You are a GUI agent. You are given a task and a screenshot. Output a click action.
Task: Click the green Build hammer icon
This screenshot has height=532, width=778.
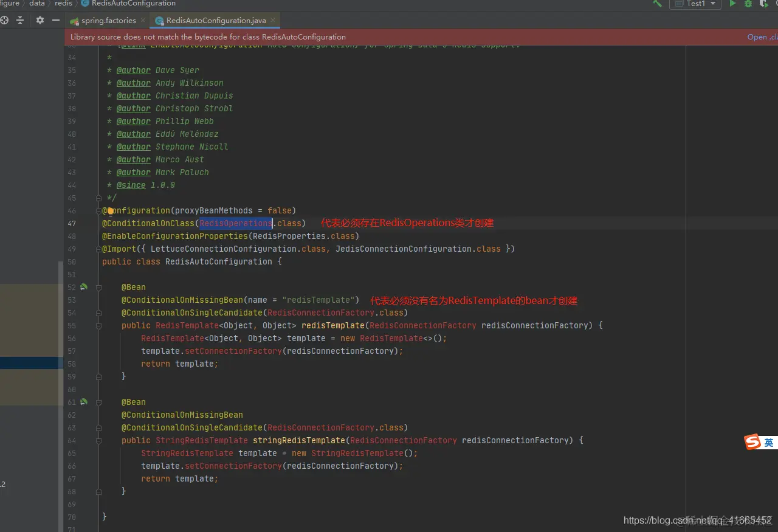[x=657, y=3]
